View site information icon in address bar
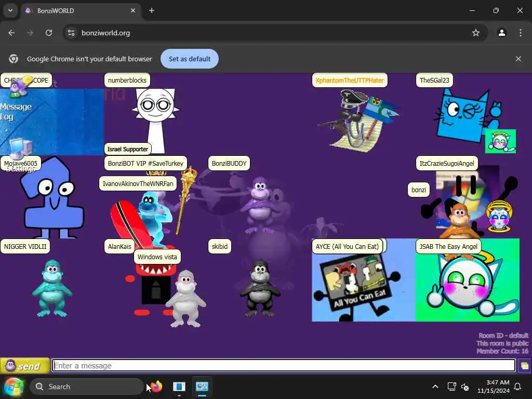The height and width of the screenshot is (399, 532). point(71,33)
